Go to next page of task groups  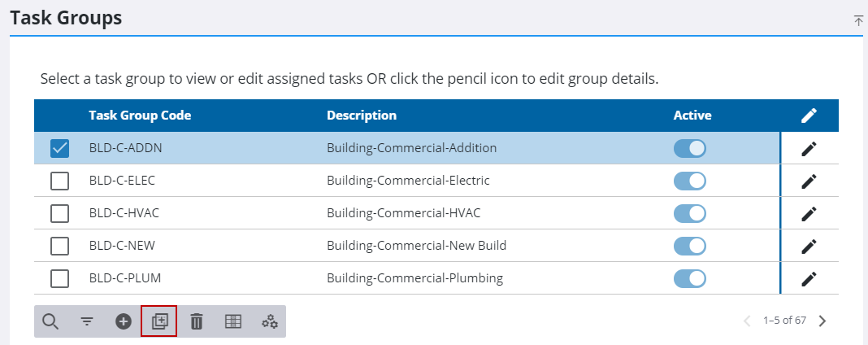[822, 321]
